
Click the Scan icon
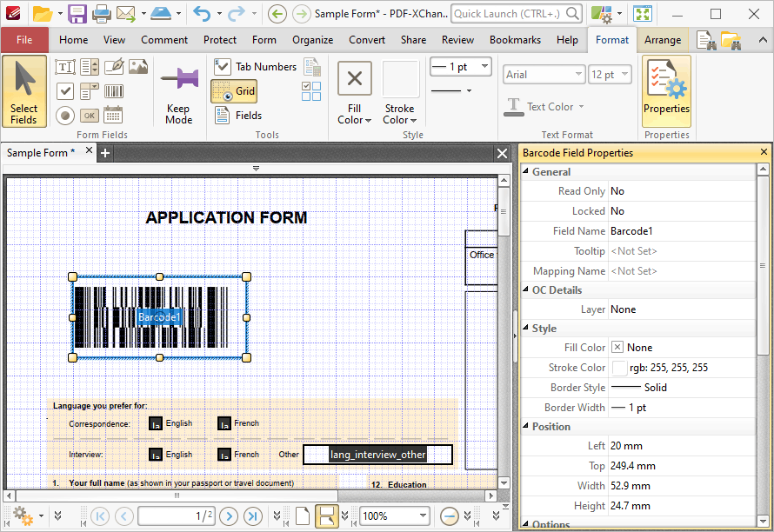coord(162,14)
